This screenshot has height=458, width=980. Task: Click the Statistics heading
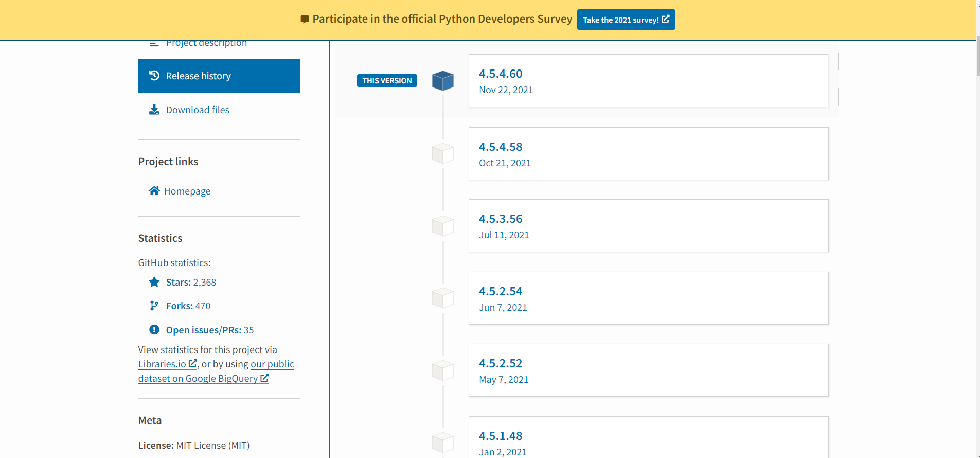[x=160, y=238]
